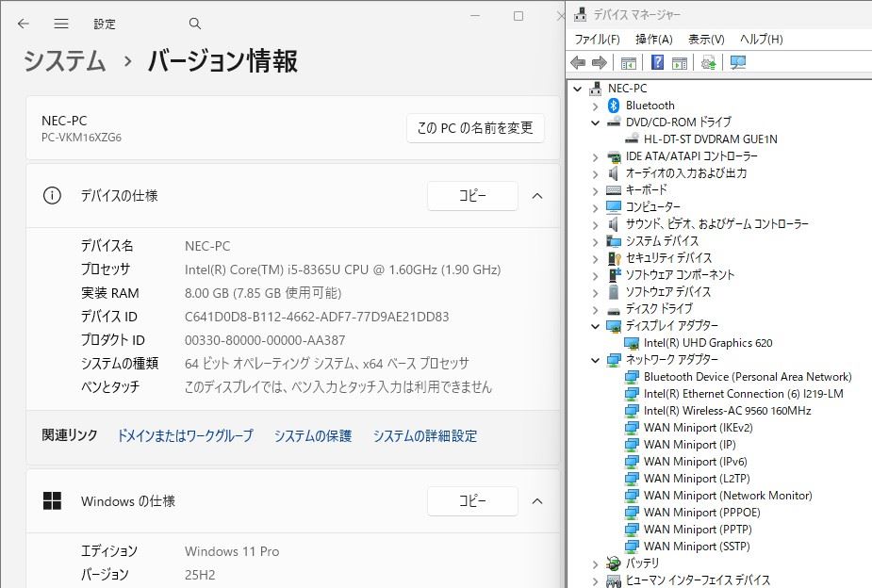
Task: Open the 操作(A) menu
Action: click(653, 40)
